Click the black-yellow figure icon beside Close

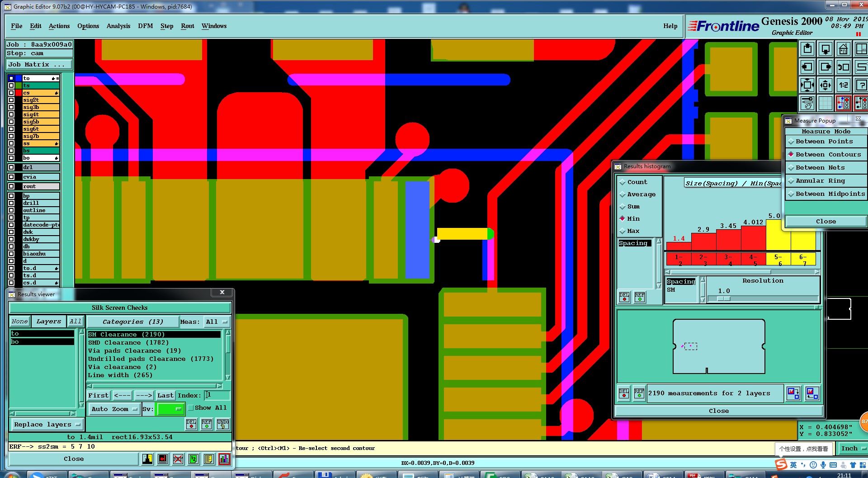tap(147, 459)
